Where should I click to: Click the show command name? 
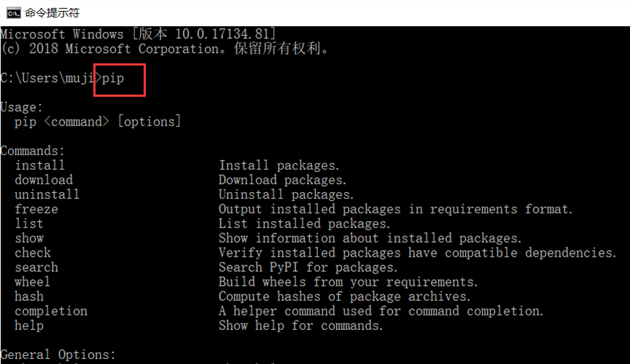(x=29, y=238)
